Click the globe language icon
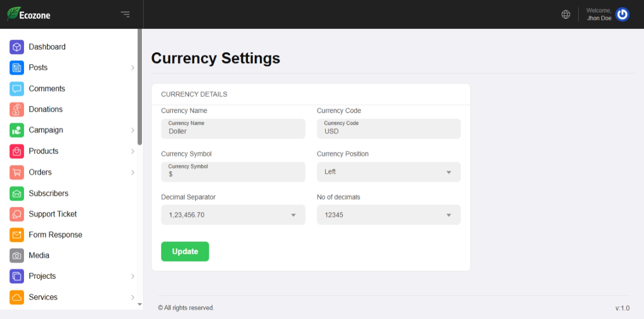The width and height of the screenshot is (644, 319). (x=566, y=15)
